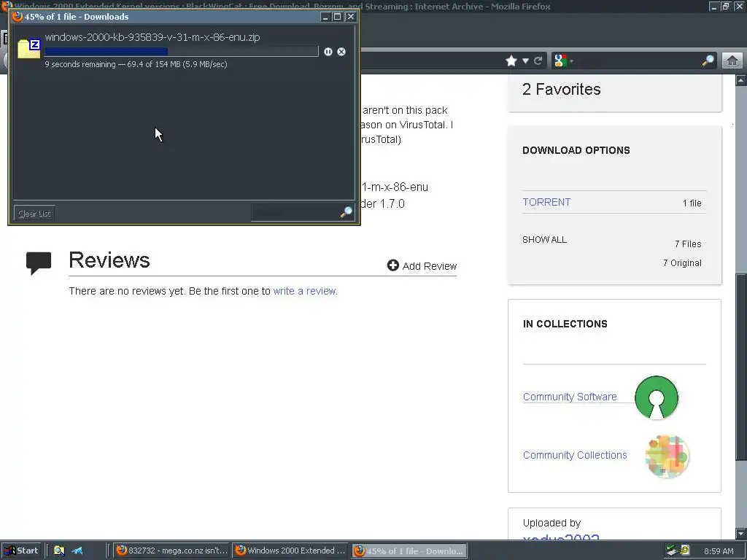747x560 pixels.
Task: Launch the quick launch paper plane icon
Action: 77,551
